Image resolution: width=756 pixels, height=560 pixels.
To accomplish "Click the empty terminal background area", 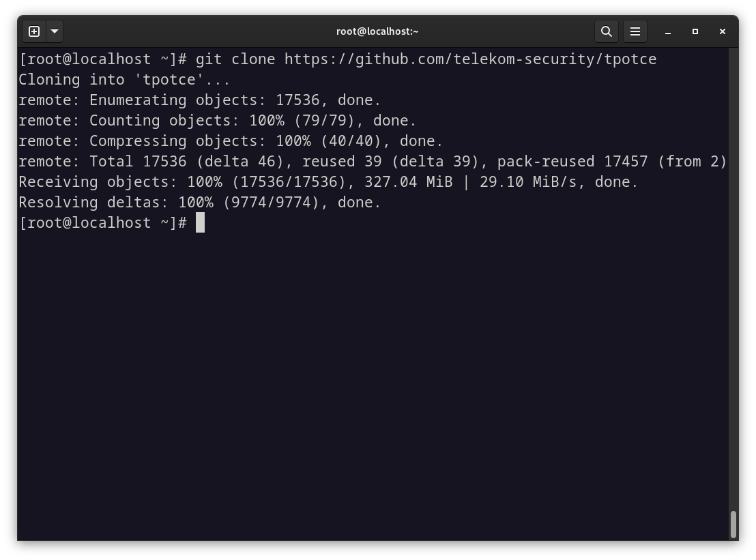I will [x=375, y=375].
